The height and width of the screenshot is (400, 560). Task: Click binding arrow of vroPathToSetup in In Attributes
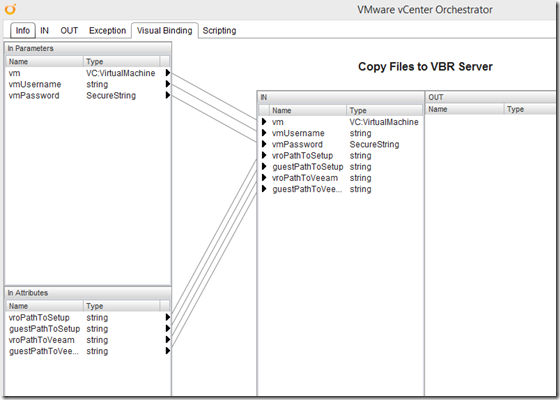(x=168, y=317)
